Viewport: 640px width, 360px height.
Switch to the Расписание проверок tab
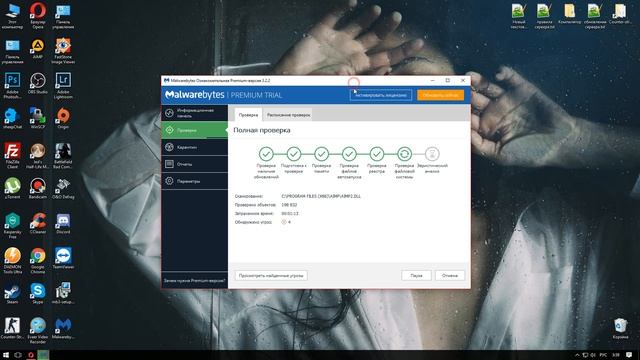point(288,115)
